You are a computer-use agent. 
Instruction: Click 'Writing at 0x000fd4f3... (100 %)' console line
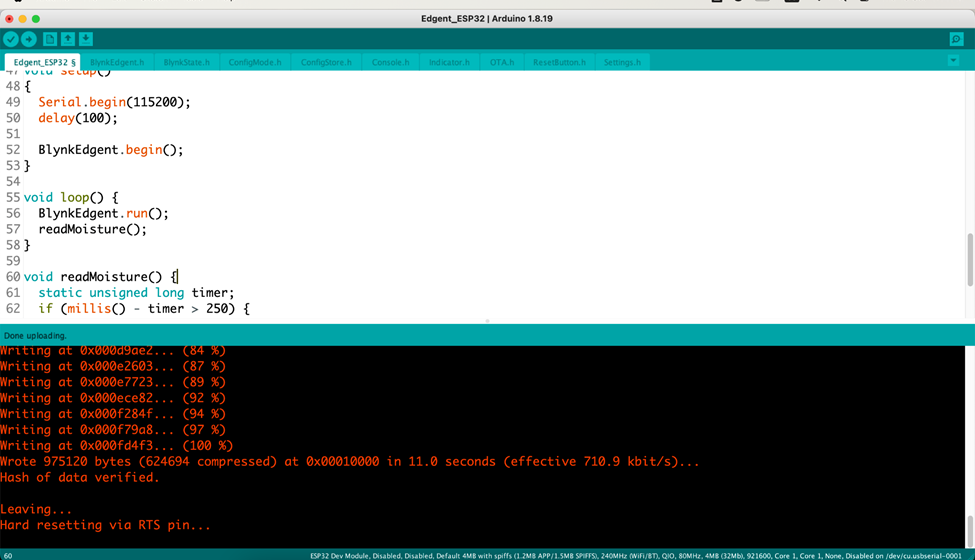coord(116,446)
